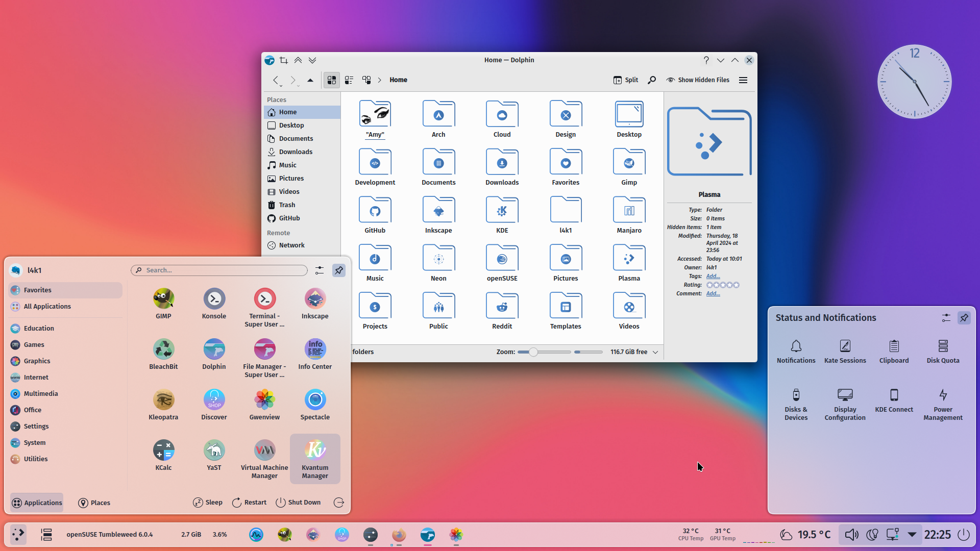The image size is (980, 551).
Task: Open the free space dropdown in Dolphin
Action: click(x=656, y=352)
